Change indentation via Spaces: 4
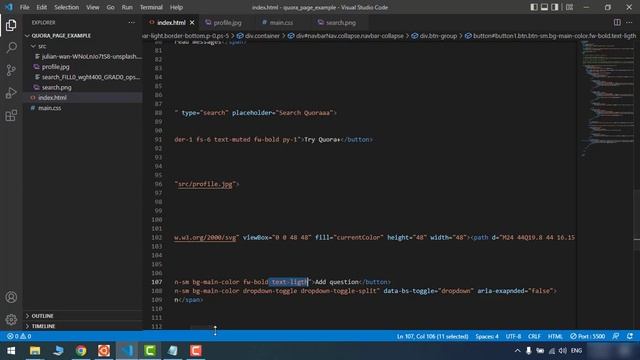Viewport: 640px width, 360px height. point(487,336)
